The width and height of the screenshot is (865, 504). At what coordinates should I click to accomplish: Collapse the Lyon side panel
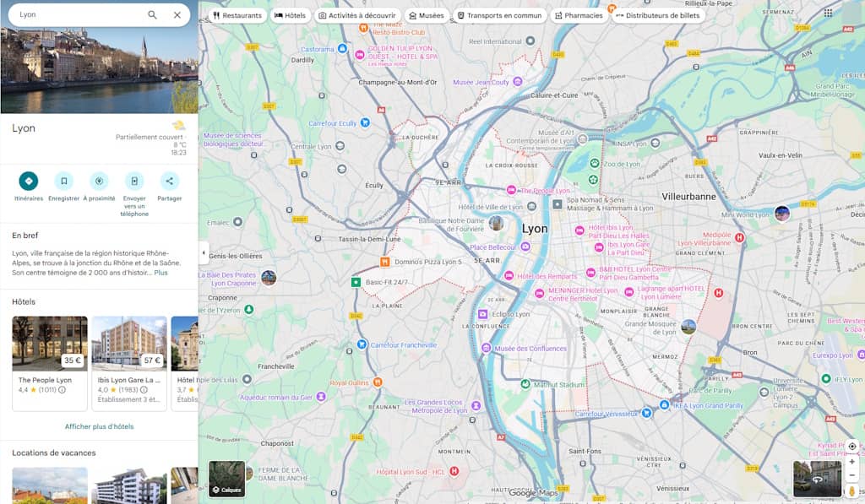[204, 251]
